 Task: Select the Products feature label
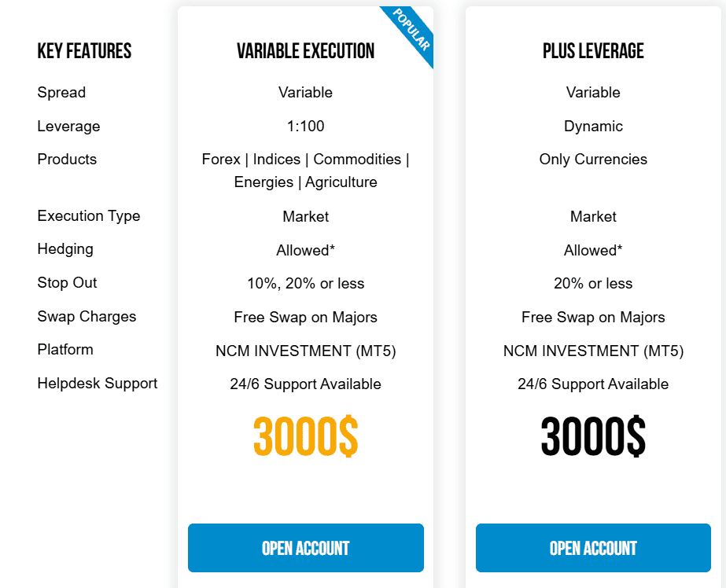pos(67,160)
